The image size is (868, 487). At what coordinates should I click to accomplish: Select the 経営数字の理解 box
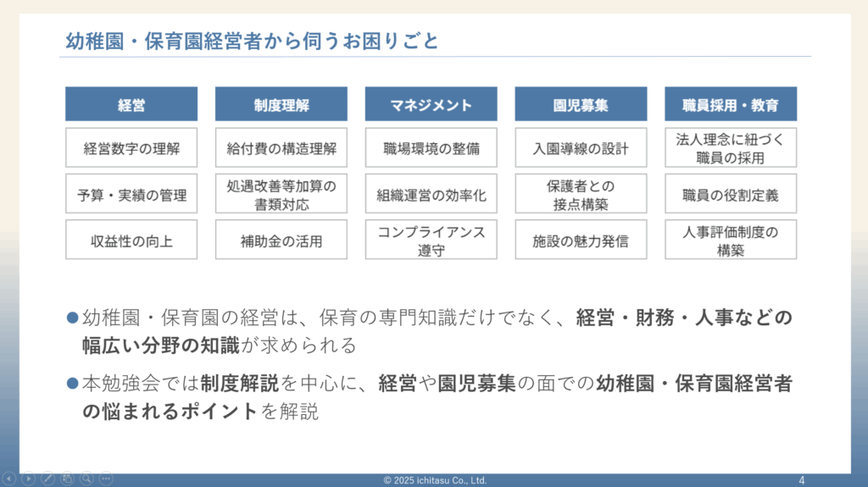(x=131, y=147)
